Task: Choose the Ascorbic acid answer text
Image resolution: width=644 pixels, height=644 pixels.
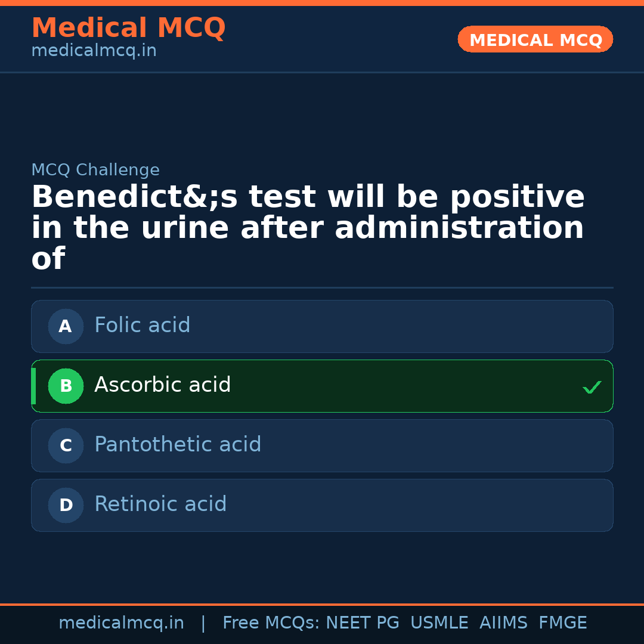Action: coord(162,385)
